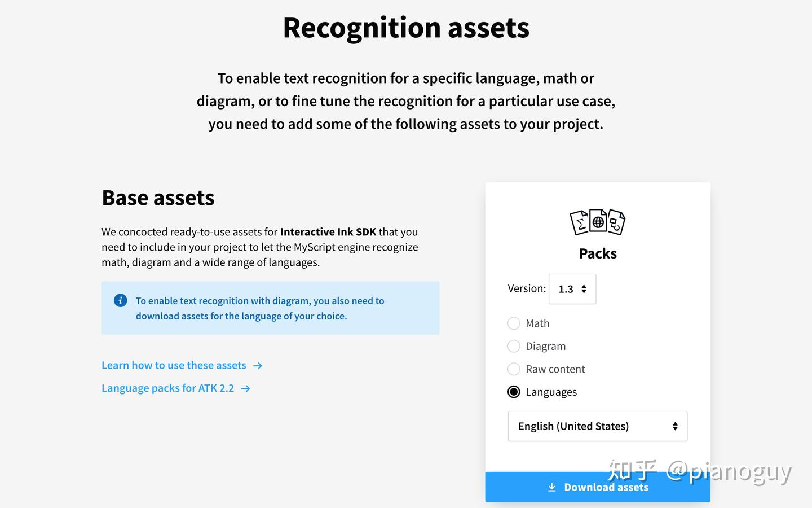Image resolution: width=812 pixels, height=508 pixels.
Task: Click the arrow after Learn how to use these assets
Action: click(x=257, y=366)
